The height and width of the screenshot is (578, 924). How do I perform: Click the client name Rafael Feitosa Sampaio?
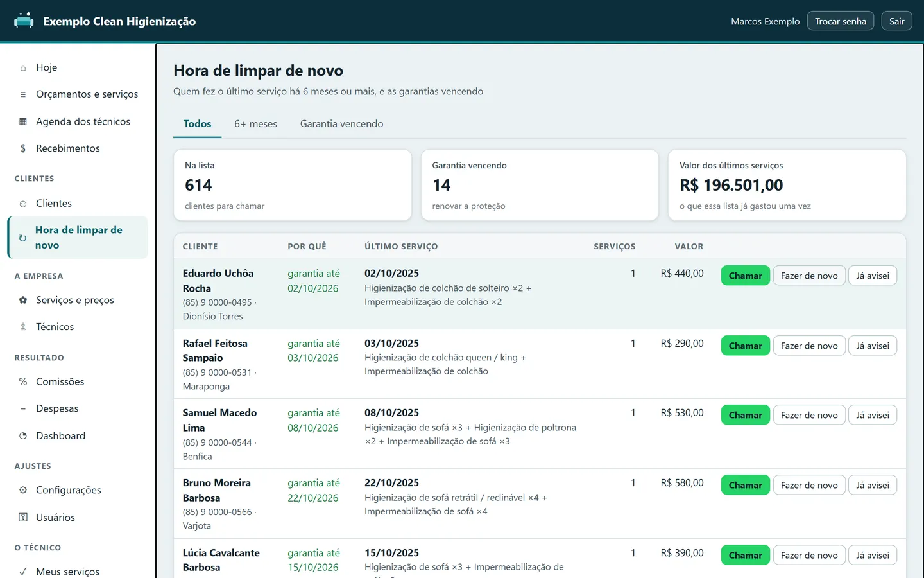[x=215, y=351]
